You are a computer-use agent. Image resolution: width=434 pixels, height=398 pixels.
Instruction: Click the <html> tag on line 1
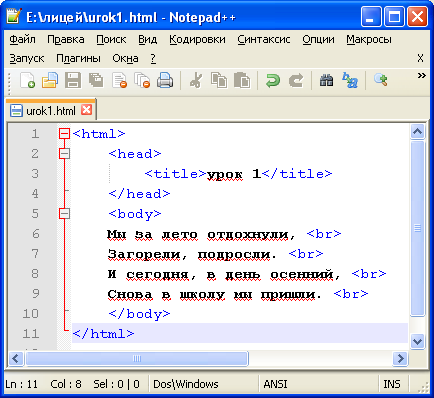click(99, 134)
